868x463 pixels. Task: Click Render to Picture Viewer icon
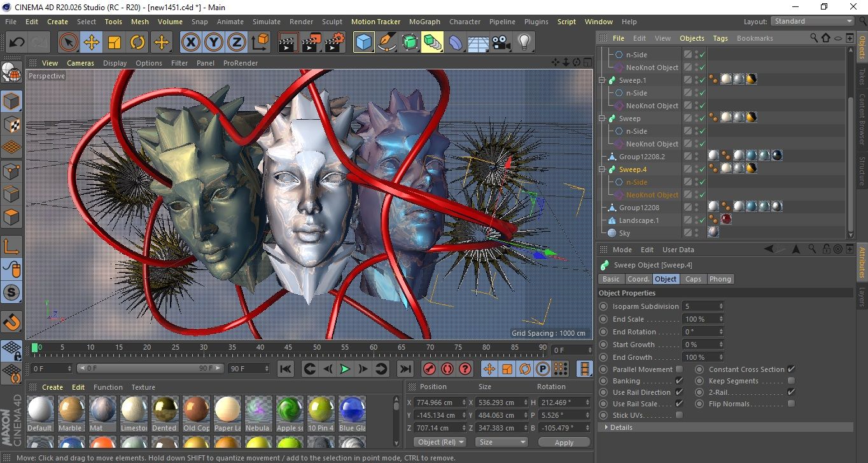(x=312, y=43)
